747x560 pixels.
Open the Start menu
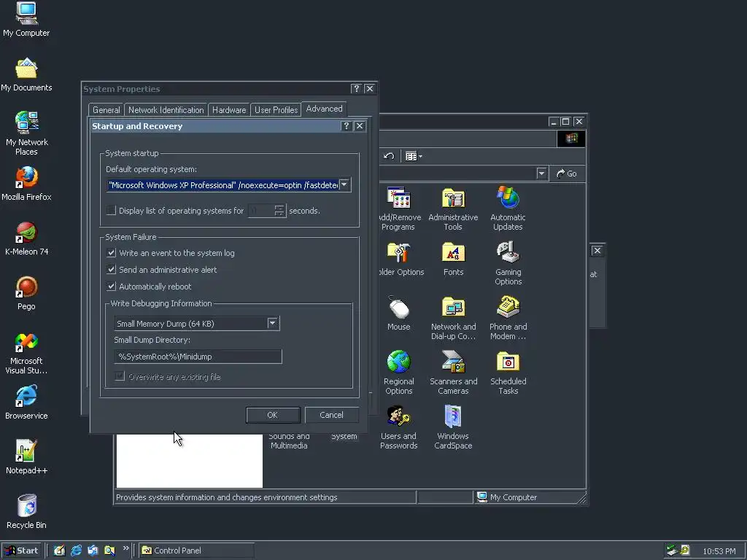click(21, 551)
